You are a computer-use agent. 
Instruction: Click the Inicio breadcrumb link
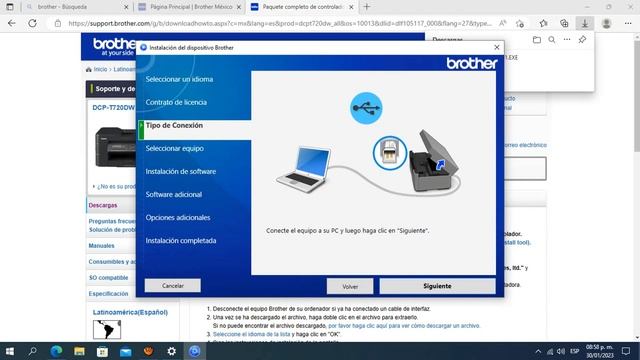[100, 69]
